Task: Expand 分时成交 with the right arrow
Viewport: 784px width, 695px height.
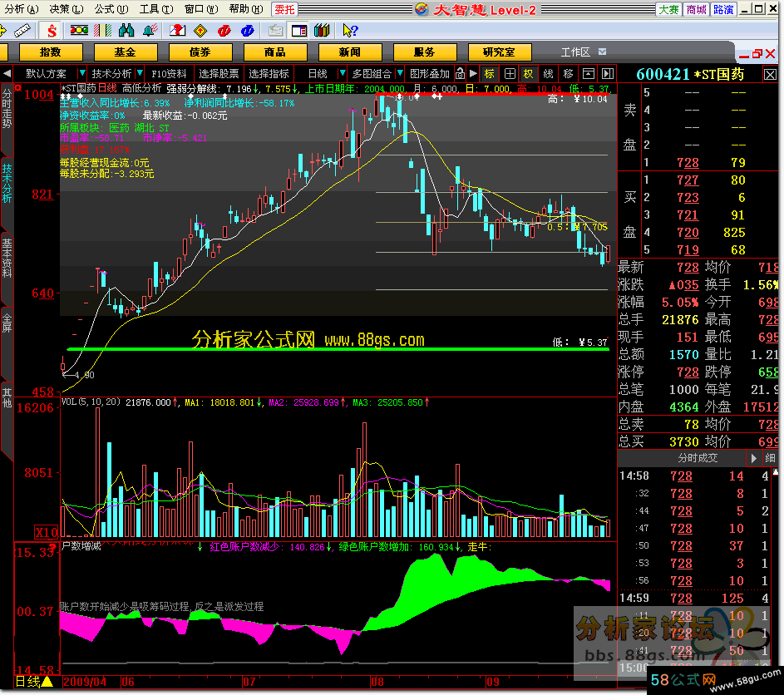Action: [753, 458]
